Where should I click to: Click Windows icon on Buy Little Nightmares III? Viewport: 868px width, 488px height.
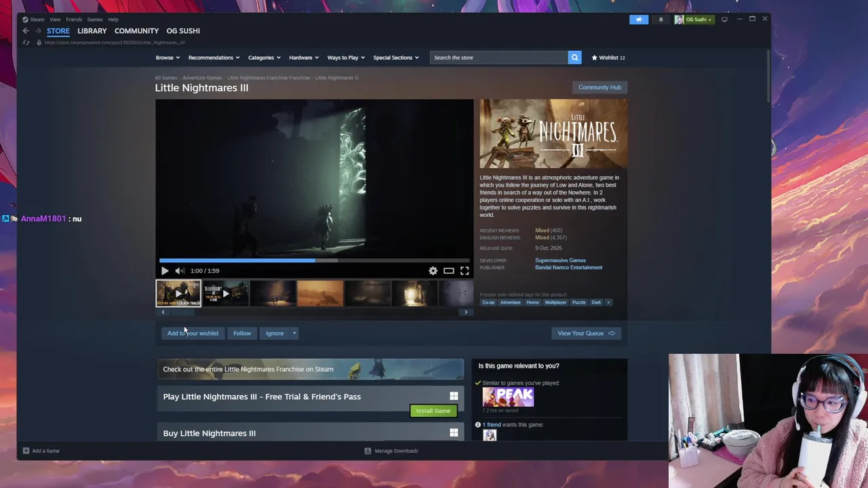(x=454, y=432)
